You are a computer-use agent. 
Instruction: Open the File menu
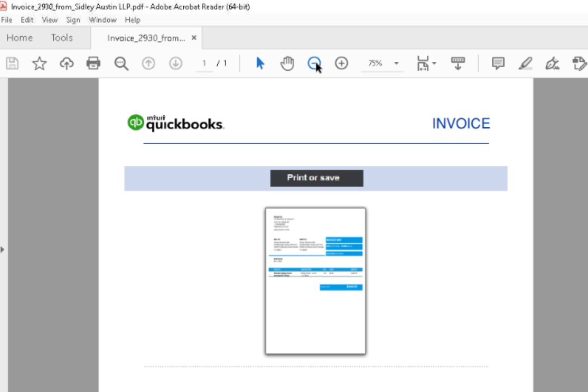(7, 20)
